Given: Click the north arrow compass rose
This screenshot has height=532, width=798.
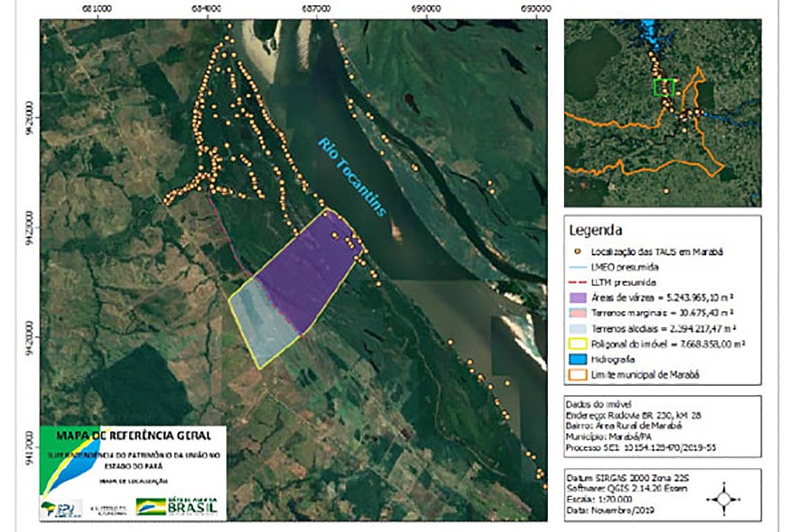Looking at the screenshot, I should pyautogui.click(x=724, y=499).
